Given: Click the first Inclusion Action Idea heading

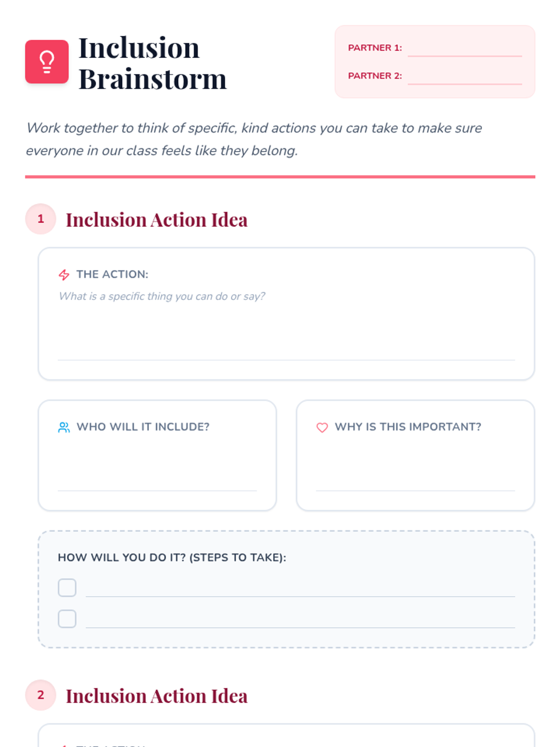Looking at the screenshot, I should (x=156, y=220).
